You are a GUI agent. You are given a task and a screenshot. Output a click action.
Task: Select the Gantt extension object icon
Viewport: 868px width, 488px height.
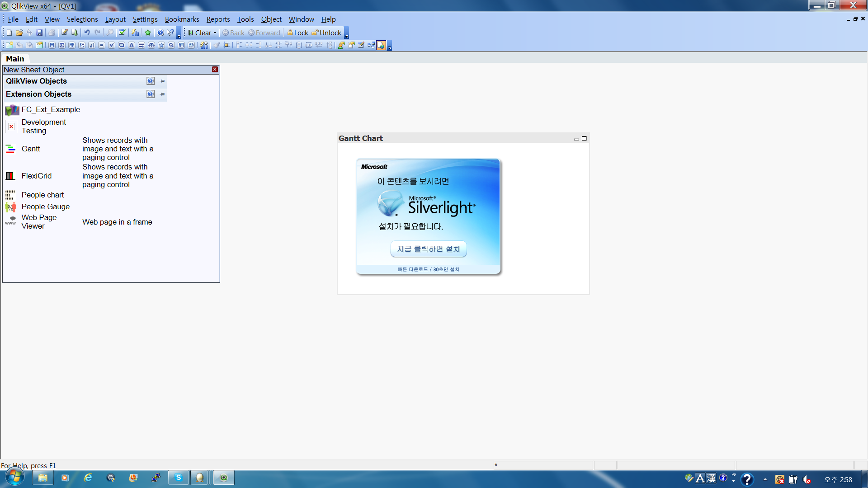tap(10, 149)
